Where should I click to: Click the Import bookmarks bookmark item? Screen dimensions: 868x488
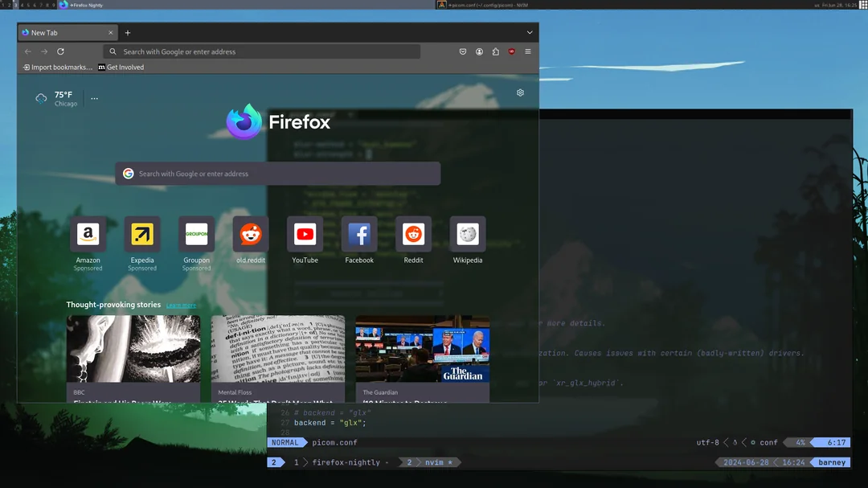pyautogui.click(x=58, y=67)
